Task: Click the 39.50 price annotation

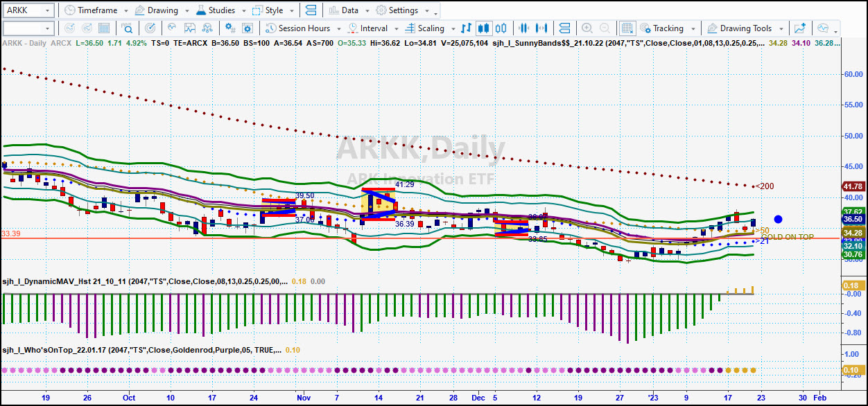Action: pos(305,195)
